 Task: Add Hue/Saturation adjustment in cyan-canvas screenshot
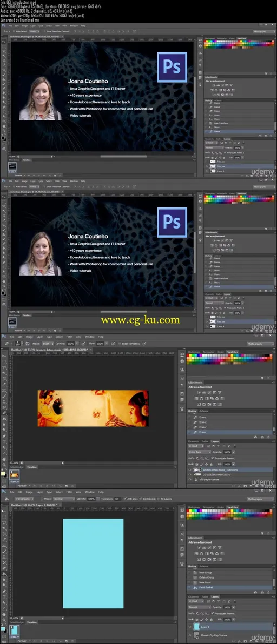196,554
